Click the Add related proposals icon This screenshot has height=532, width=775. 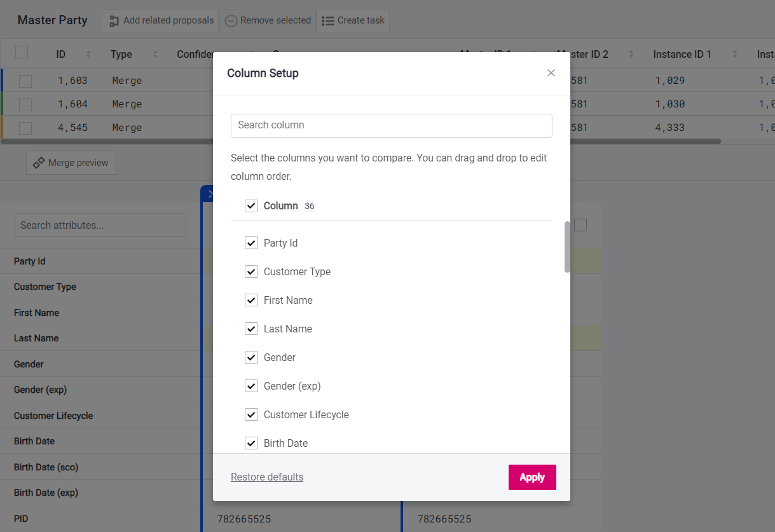tap(114, 20)
